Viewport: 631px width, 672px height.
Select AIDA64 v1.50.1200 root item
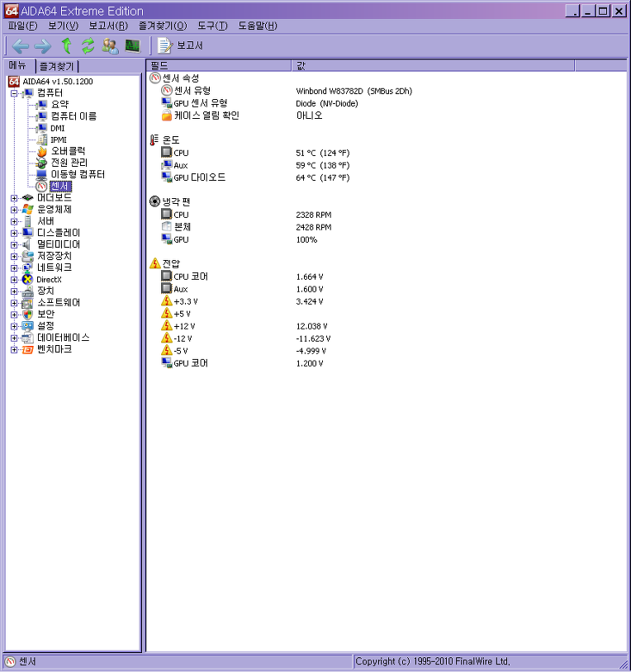coord(58,82)
